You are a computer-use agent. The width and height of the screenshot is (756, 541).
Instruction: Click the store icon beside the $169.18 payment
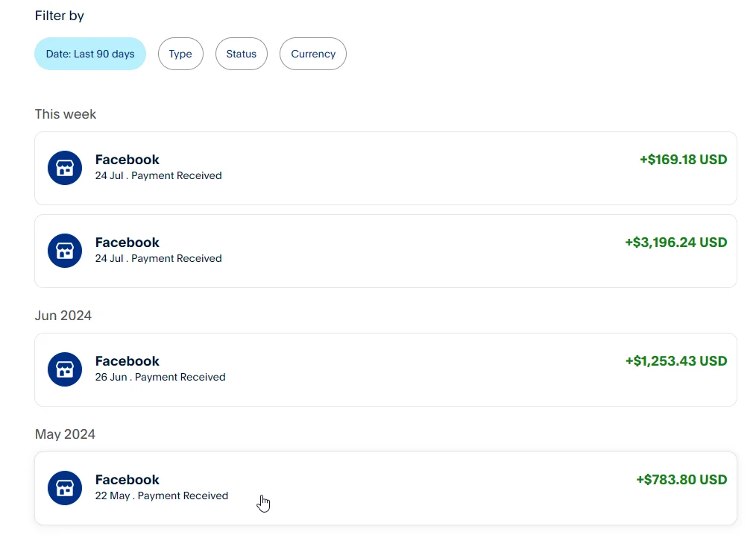(65, 168)
